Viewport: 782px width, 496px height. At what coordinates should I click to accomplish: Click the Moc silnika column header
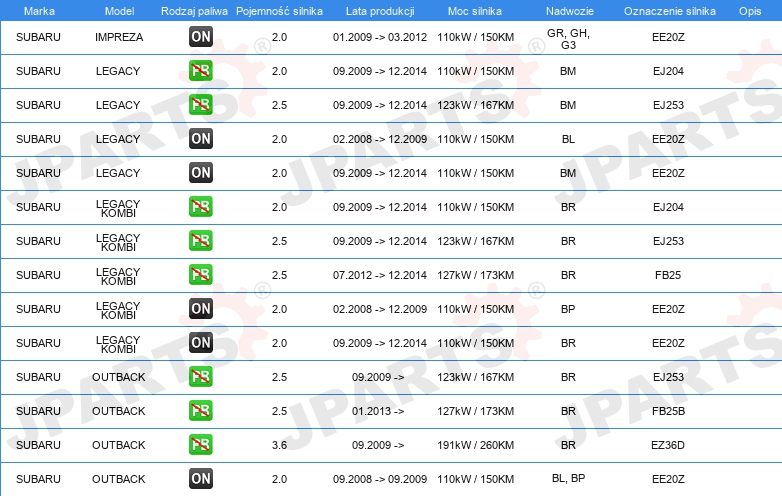[x=475, y=11]
